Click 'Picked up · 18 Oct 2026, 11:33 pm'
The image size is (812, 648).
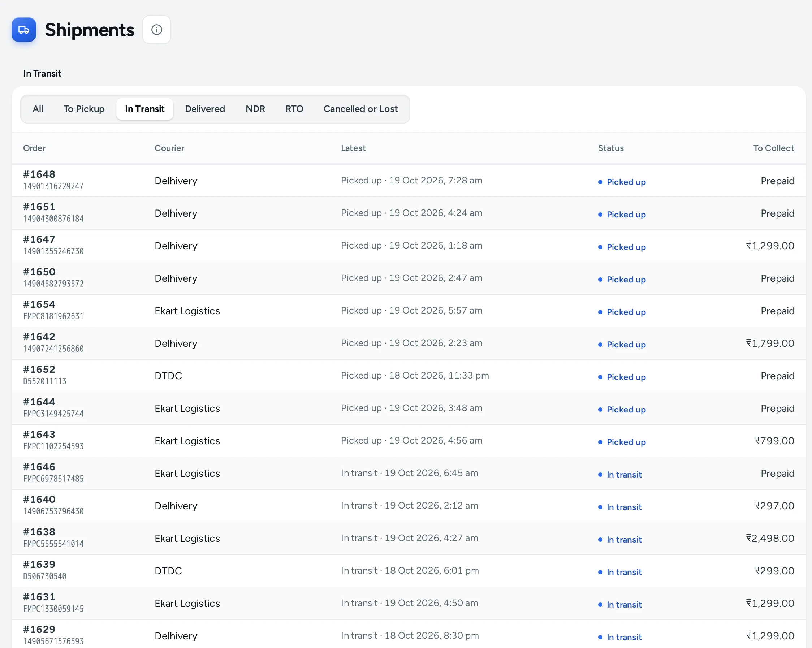tap(415, 375)
